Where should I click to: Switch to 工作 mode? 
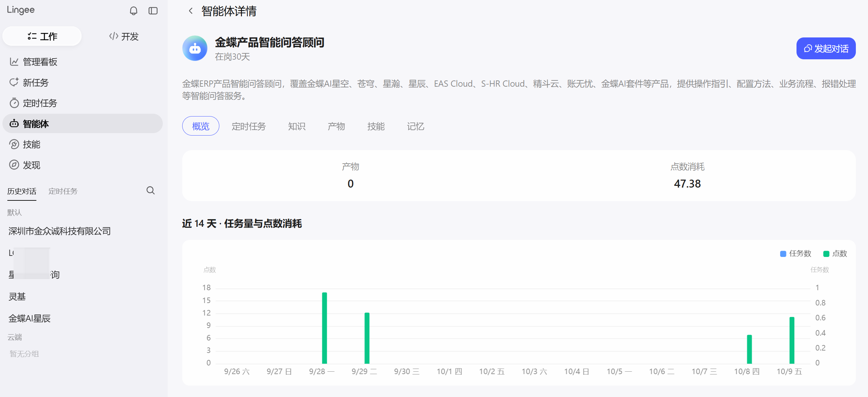point(42,36)
